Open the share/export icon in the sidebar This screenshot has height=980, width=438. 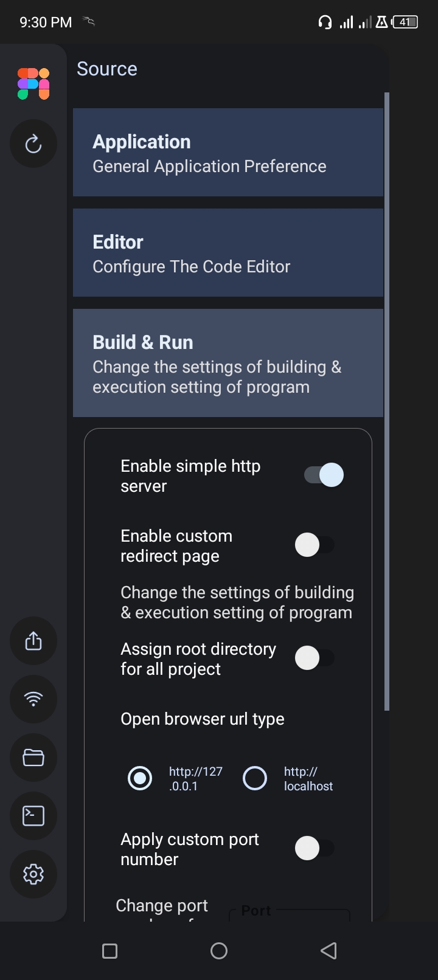[33, 641]
